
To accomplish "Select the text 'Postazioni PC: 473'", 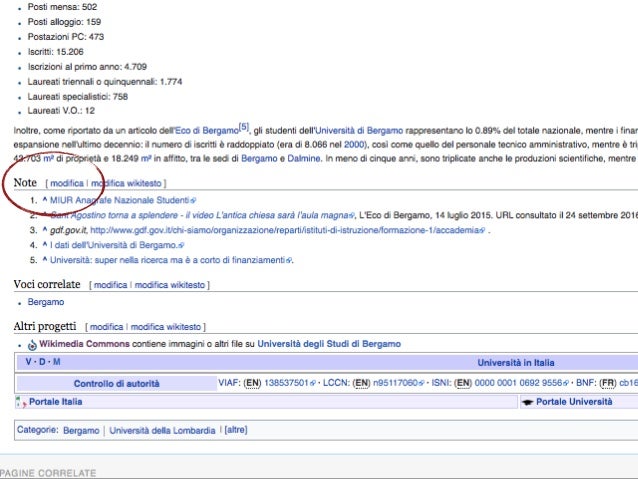I will 66,37.
